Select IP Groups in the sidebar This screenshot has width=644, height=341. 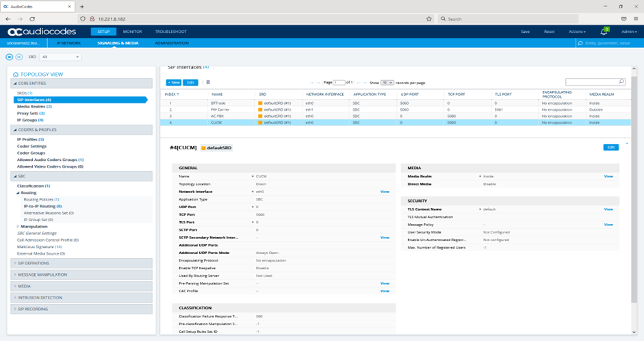30,121
